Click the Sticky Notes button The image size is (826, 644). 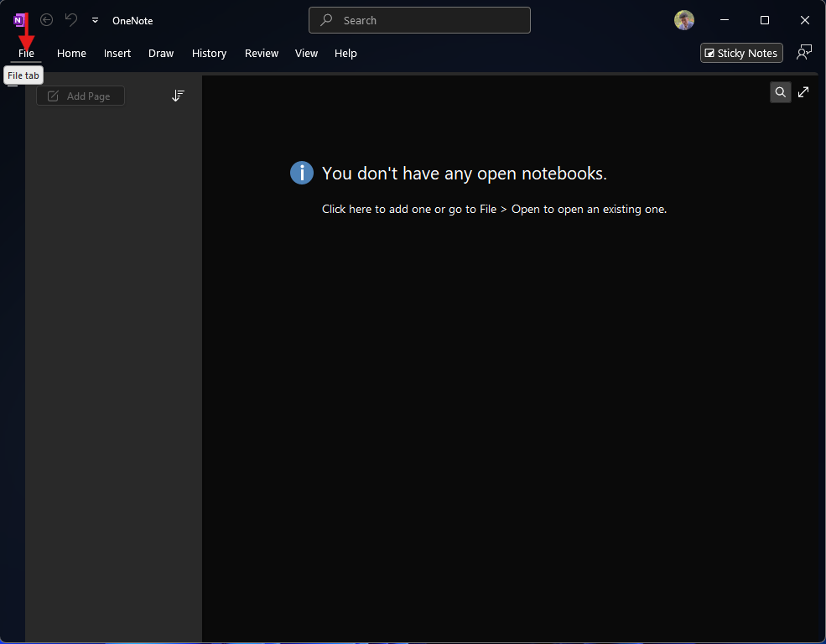click(741, 53)
